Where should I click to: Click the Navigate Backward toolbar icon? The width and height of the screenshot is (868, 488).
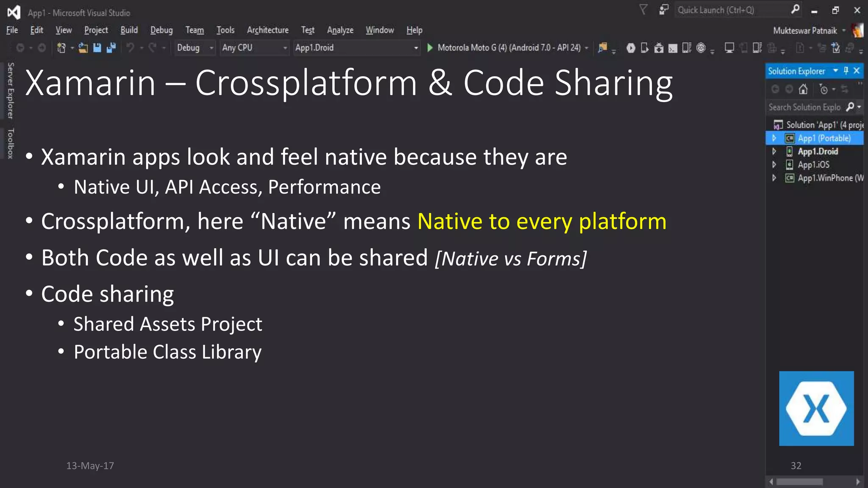(x=20, y=48)
